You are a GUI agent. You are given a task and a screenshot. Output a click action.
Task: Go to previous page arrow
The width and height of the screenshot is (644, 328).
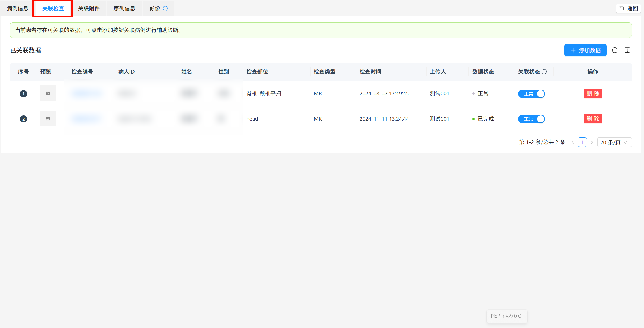(x=573, y=142)
